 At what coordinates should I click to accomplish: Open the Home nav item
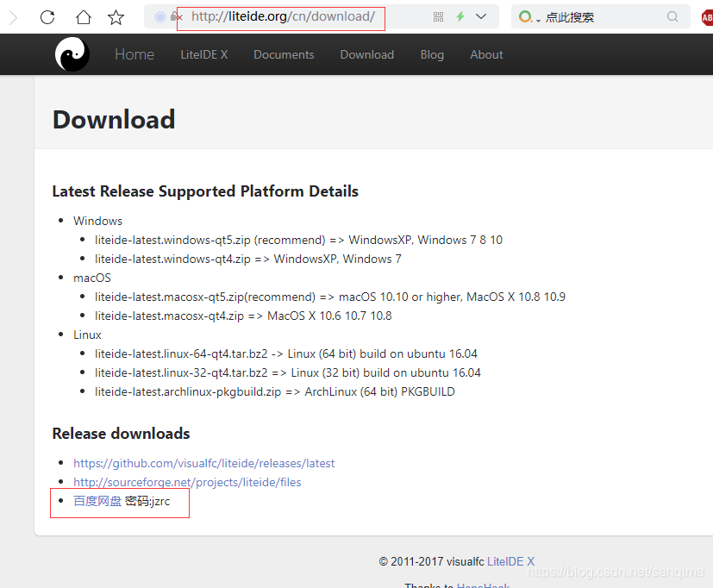pos(134,54)
